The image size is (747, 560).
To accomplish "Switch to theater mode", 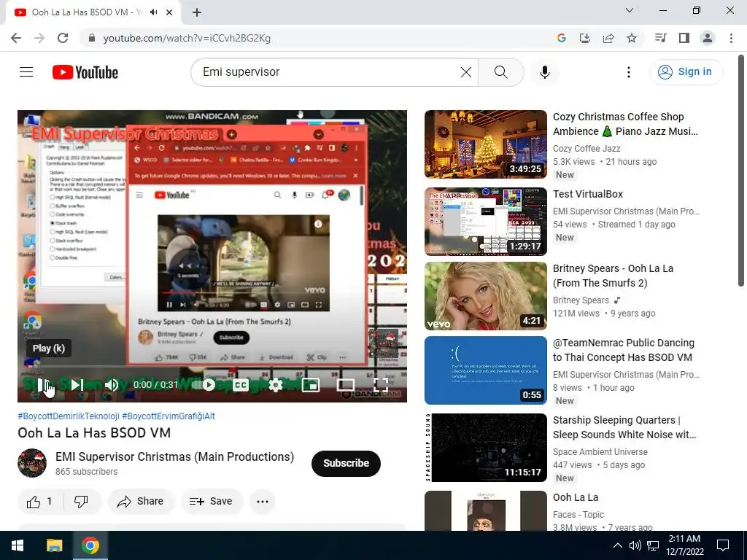I will click(345, 385).
